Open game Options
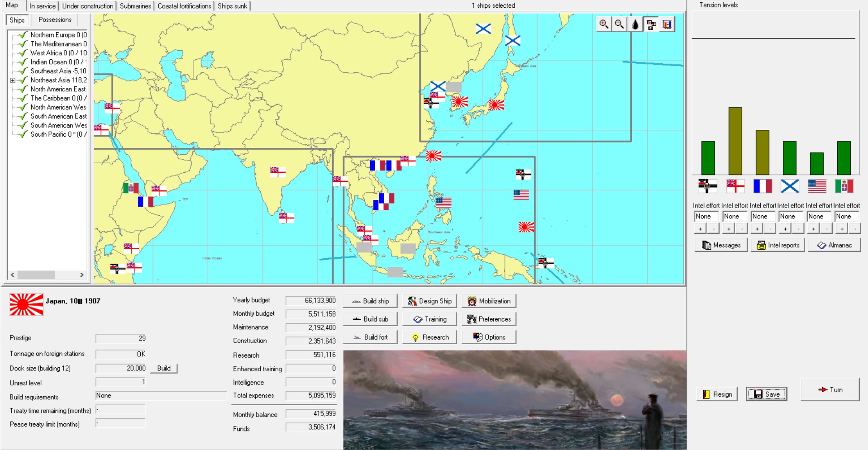The width and height of the screenshot is (868, 450). click(x=489, y=337)
